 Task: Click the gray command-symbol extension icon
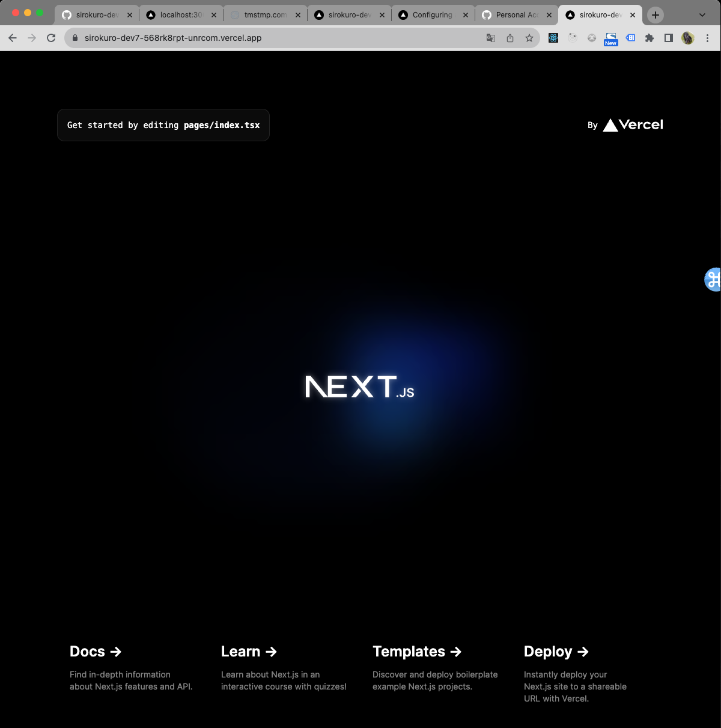592,38
